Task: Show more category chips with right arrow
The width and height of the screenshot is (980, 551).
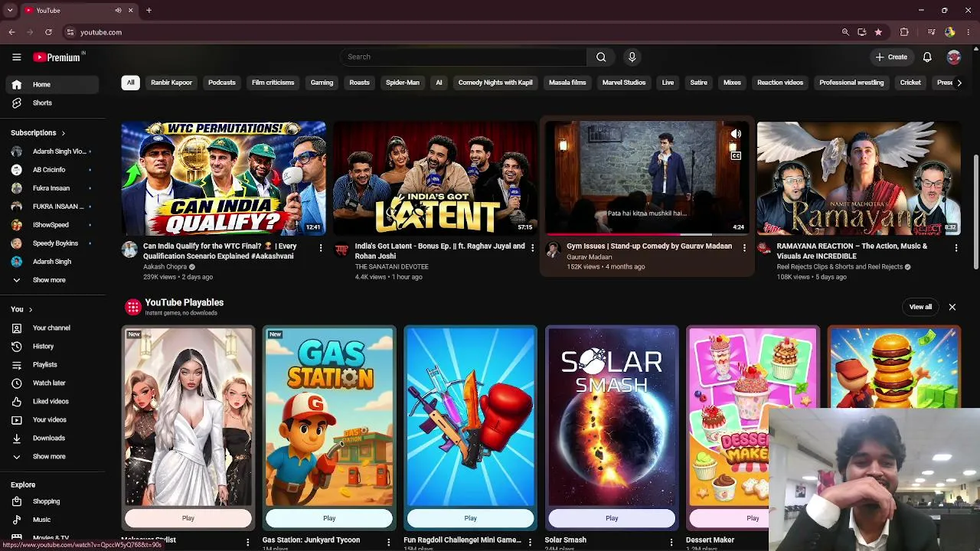Action: tap(959, 83)
